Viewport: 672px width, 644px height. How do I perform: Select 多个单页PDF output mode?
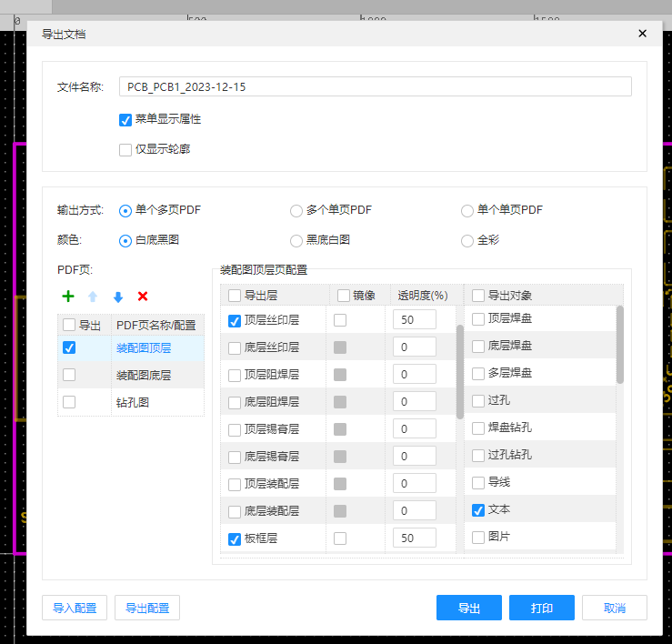296,211
